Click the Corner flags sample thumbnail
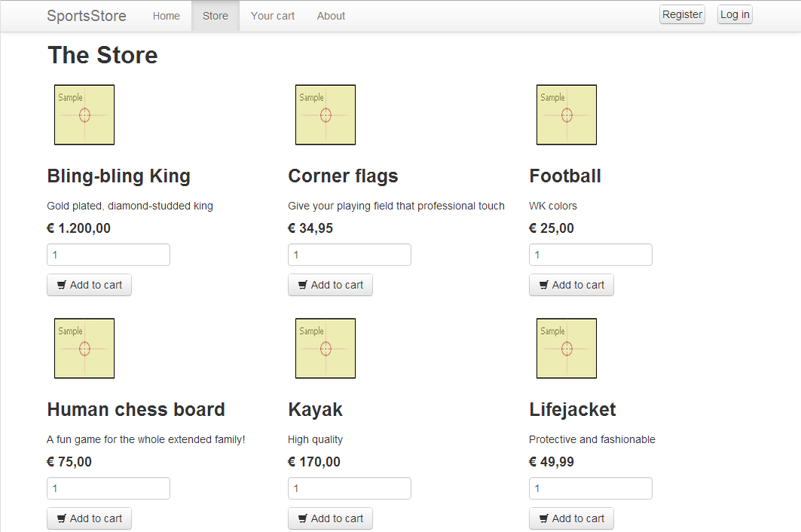The width and height of the screenshot is (801, 532). [326, 115]
